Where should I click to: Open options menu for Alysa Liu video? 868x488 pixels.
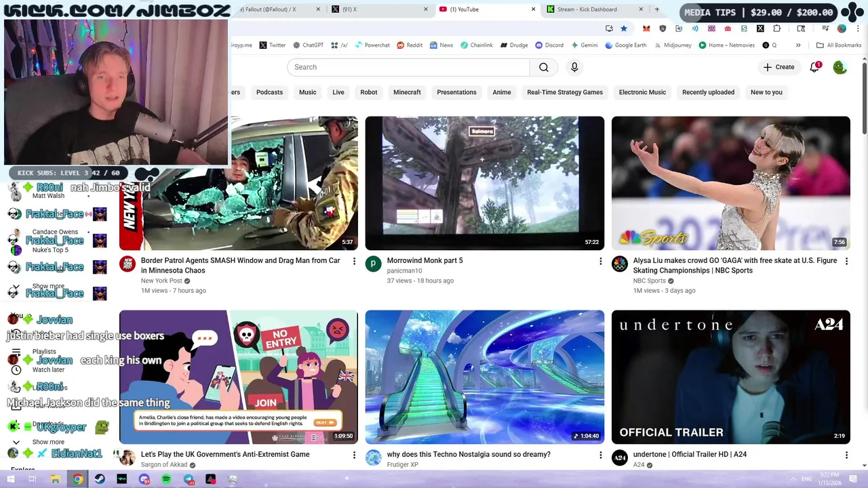pos(846,261)
